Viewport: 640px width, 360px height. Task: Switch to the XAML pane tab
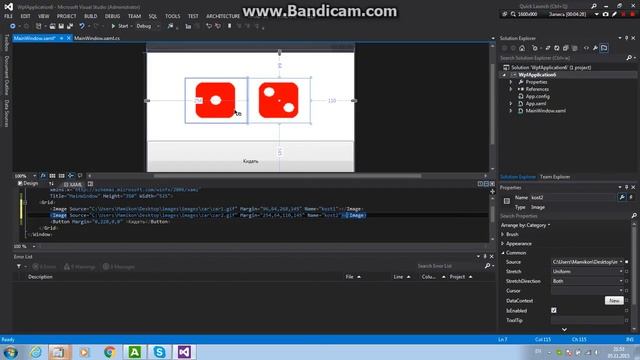73,184
